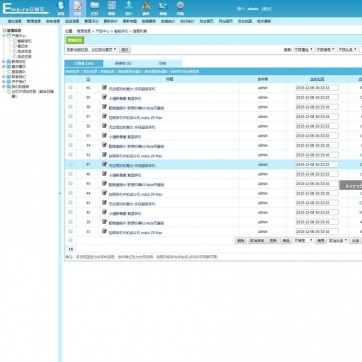This screenshot has width=362, height=362.
Task: Open the System icon in top navigation
Action: coord(61,8)
